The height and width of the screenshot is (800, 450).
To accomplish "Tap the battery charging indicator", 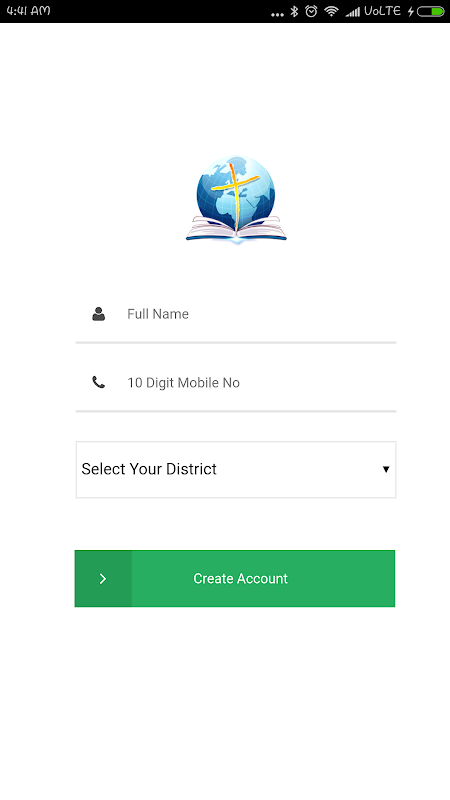I will coord(431,11).
